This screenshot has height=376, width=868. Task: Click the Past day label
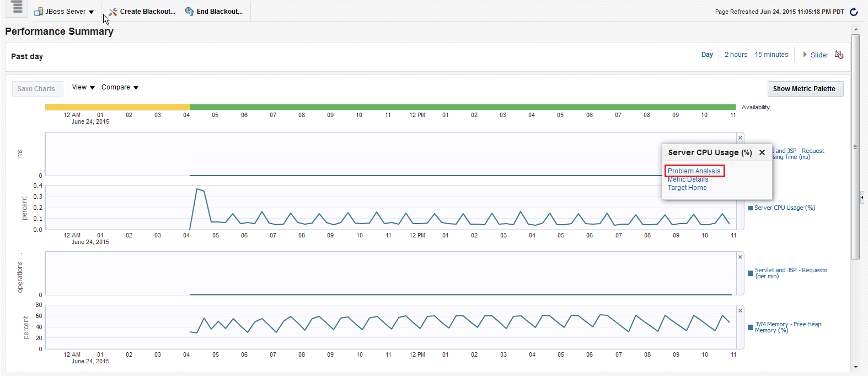pos(27,56)
